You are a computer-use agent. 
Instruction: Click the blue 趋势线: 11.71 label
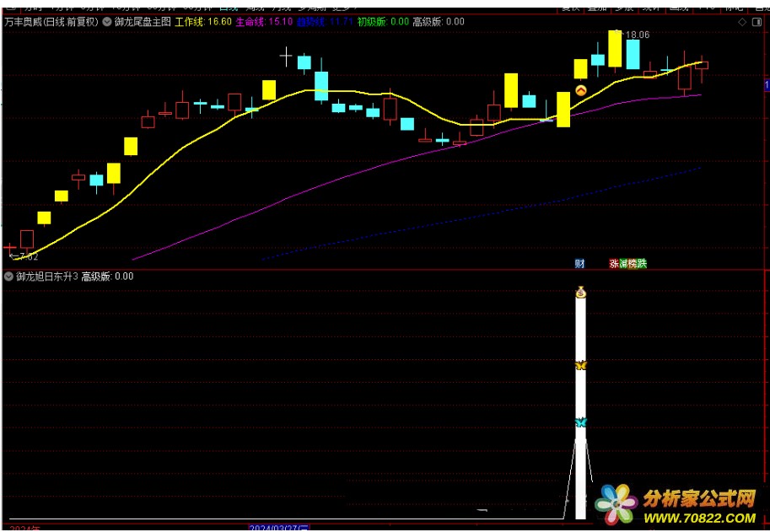[325, 22]
